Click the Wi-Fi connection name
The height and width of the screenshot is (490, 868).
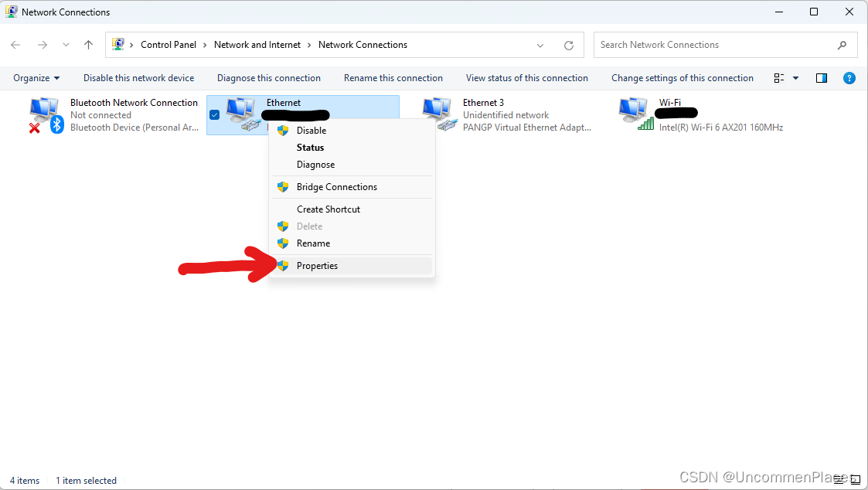(670, 103)
